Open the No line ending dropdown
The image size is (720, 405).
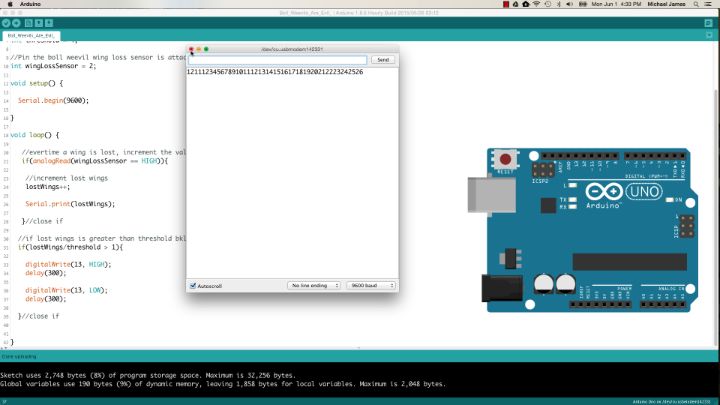[x=314, y=286]
